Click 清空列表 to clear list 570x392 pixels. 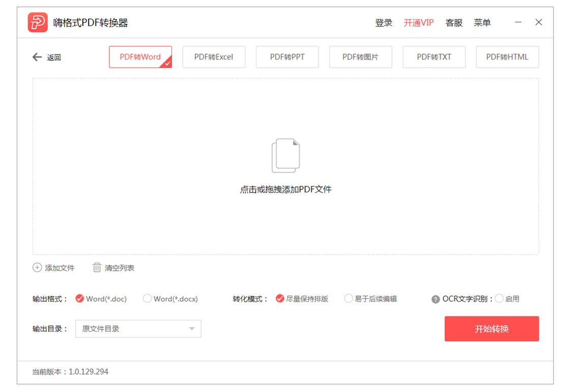click(120, 268)
